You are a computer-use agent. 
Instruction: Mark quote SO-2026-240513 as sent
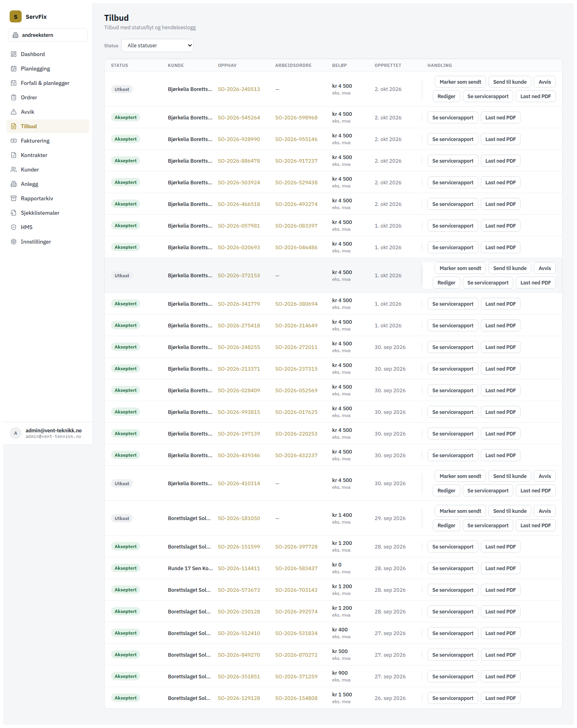460,82
